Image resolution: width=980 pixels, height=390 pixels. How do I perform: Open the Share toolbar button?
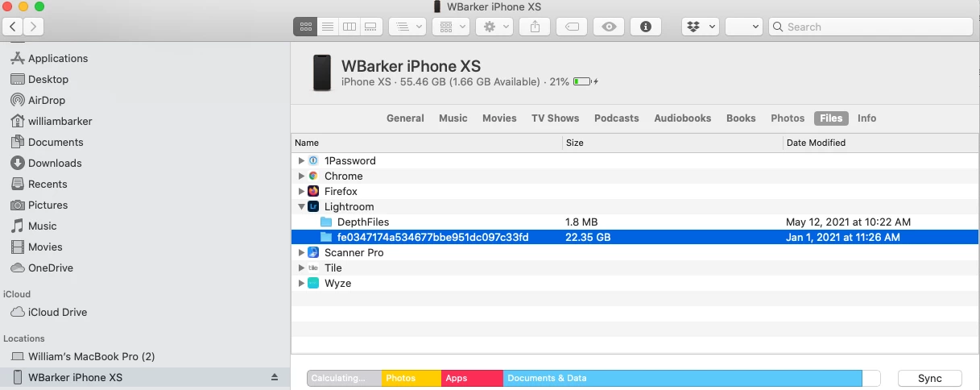click(535, 27)
